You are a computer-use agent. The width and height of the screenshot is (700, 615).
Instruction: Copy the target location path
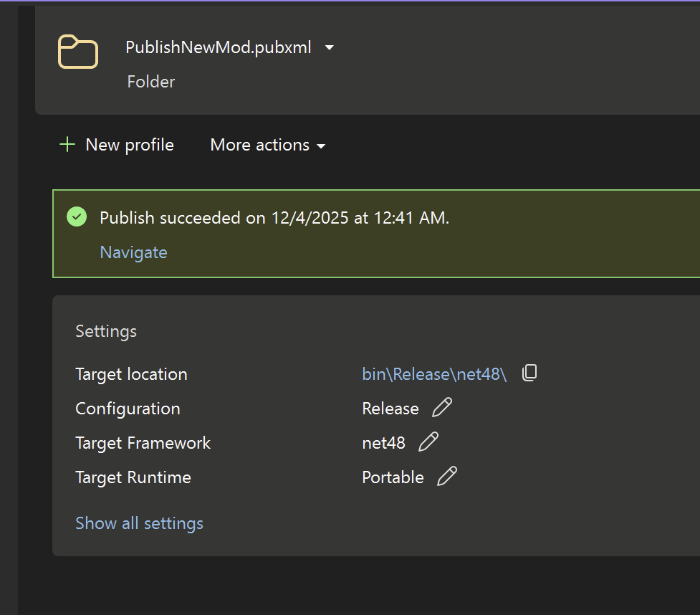pyautogui.click(x=529, y=373)
